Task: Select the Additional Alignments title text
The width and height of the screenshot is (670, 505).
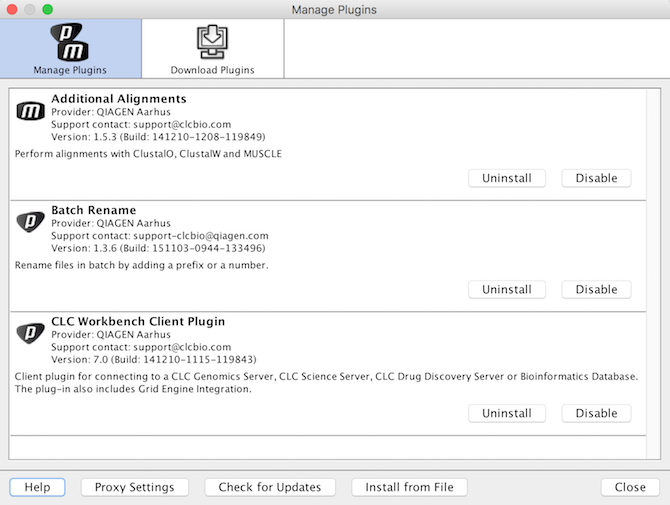Action: 119,99
